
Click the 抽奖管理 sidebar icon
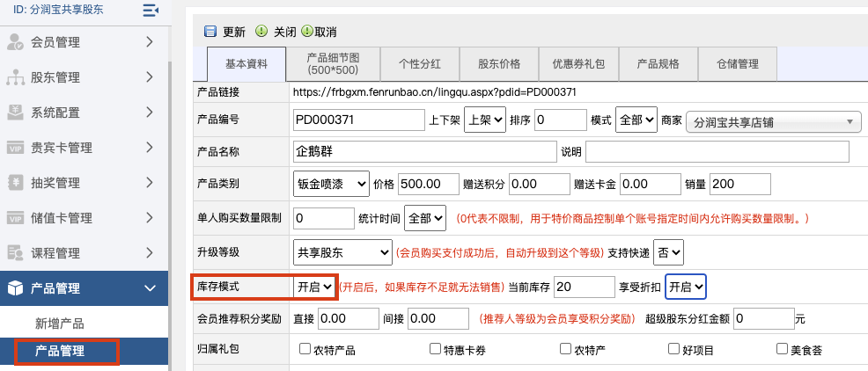(x=15, y=183)
